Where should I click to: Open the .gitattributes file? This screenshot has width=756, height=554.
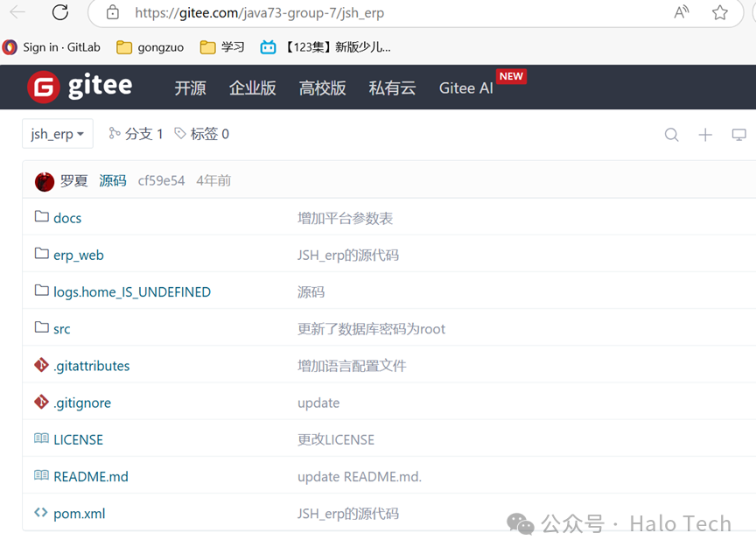[x=92, y=366]
